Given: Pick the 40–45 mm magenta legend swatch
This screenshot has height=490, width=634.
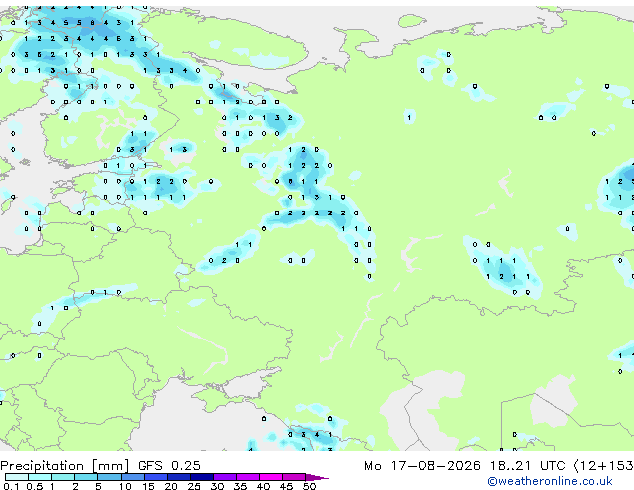Looking at the screenshot, I should pos(271,477).
